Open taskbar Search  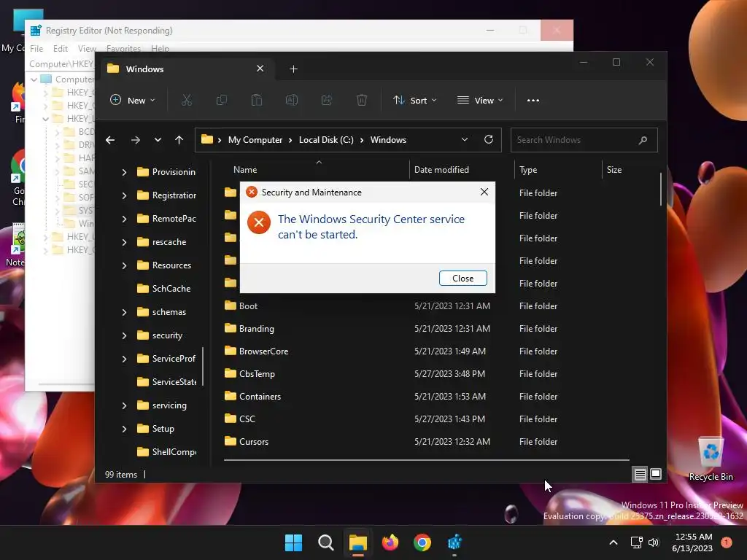pos(326,542)
